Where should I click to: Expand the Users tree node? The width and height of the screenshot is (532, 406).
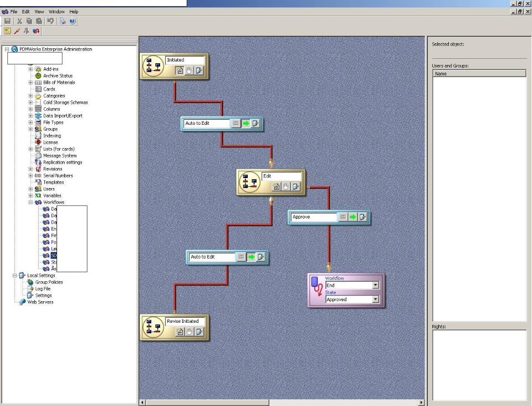click(x=30, y=189)
